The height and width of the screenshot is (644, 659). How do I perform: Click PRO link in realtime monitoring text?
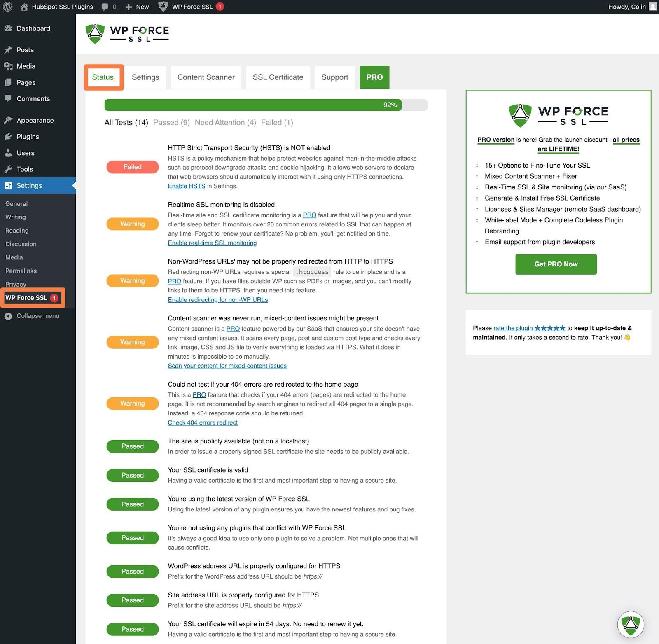(310, 215)
